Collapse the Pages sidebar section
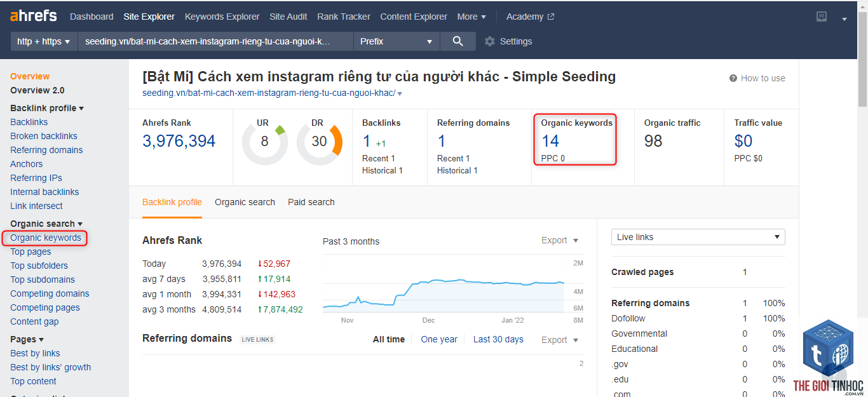Viewport: 868px width, 397px height. pos(27,339)
